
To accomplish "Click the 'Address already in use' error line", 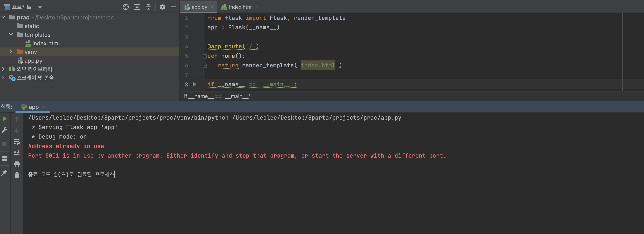I will [66, 146].
